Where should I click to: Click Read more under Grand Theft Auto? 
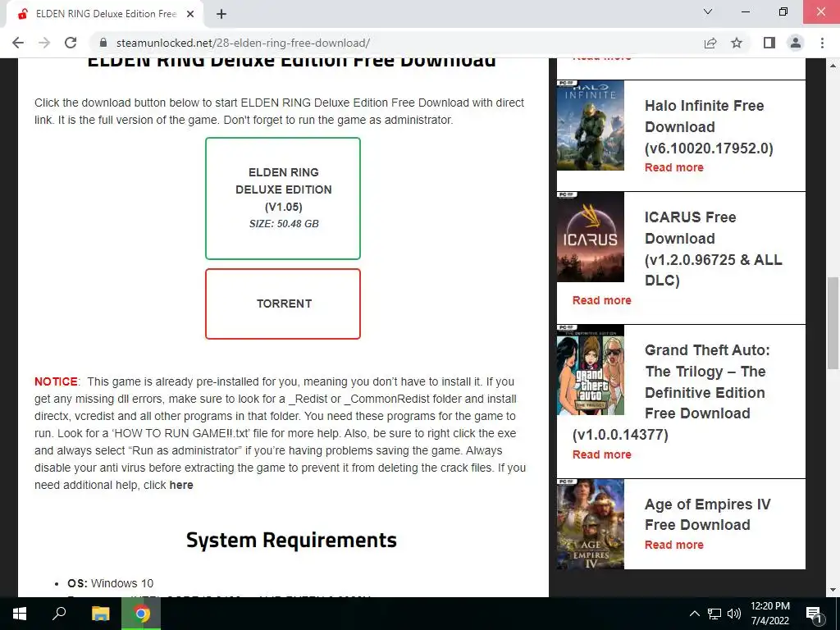click(601, 454)
